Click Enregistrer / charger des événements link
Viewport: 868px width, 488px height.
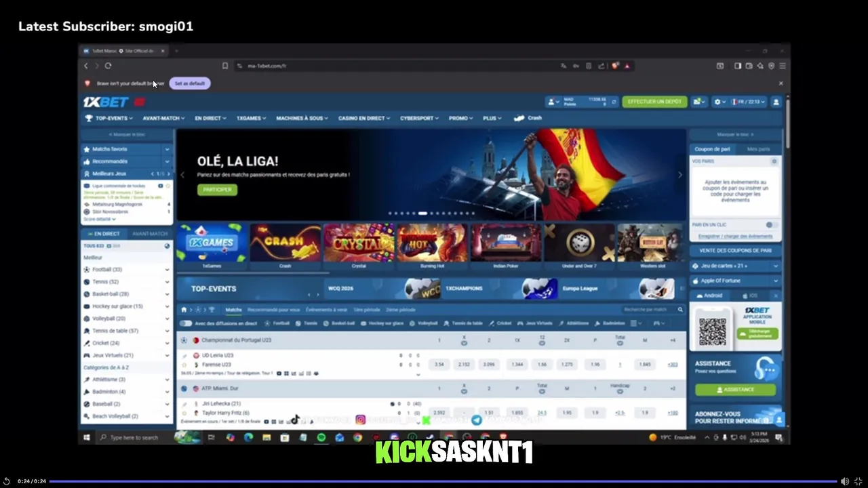(x=735, y=237)
